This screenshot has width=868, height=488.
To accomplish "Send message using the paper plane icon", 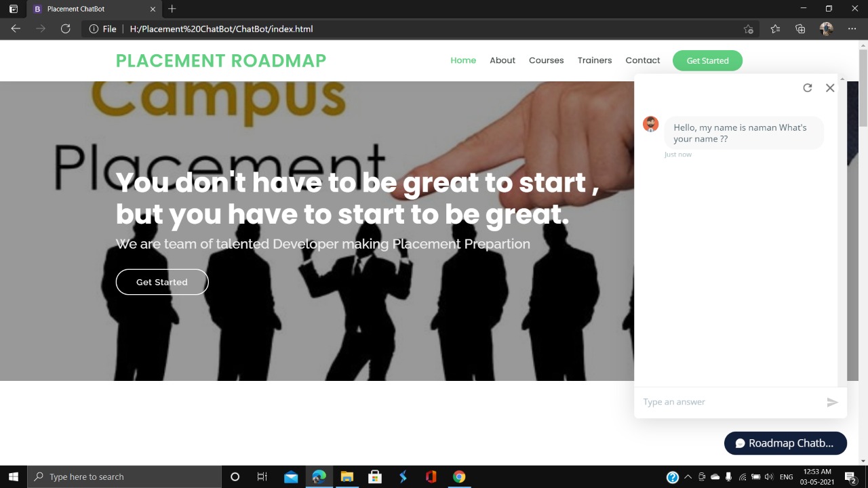I will pyautogui.click(x=833, y=403).
